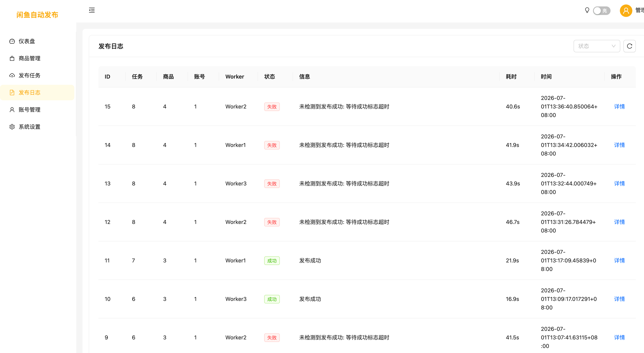Screen dimensions: 644x353
Task: Open 账号管理 menu item
Action: pos(38,110)
